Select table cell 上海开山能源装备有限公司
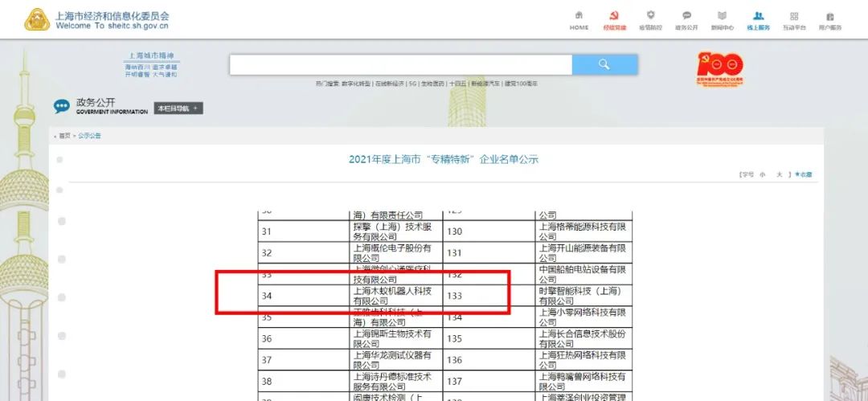The height and width of the screenshot is (401, 868). pyautogui.click(x=583, y=253)
